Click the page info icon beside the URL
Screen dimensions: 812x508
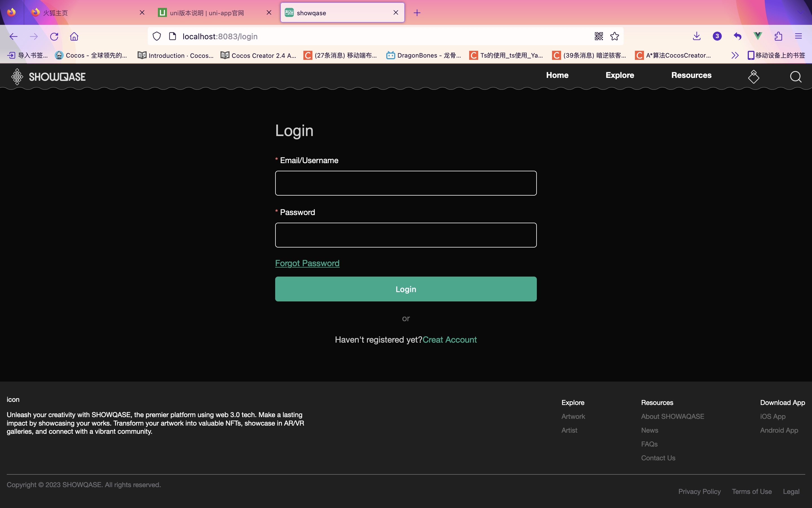[173, 36]
